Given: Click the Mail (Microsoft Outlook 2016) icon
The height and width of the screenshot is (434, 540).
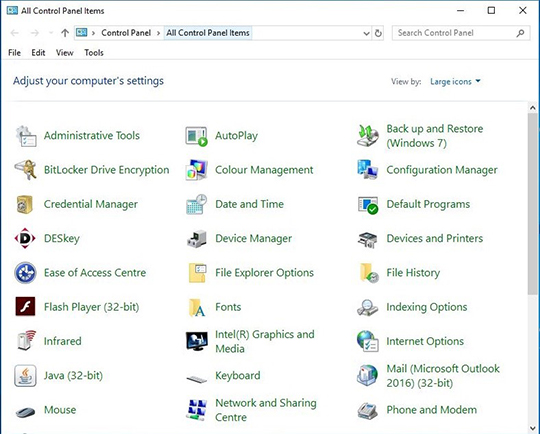Looking at the screenshot, I should click(x=367, y=375).
